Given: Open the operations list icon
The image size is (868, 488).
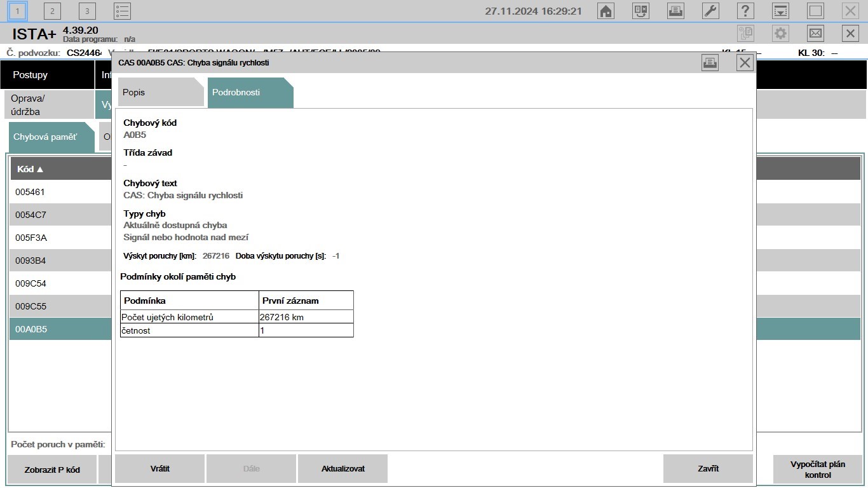Looking at the screenshot, I should pos(122,11).
